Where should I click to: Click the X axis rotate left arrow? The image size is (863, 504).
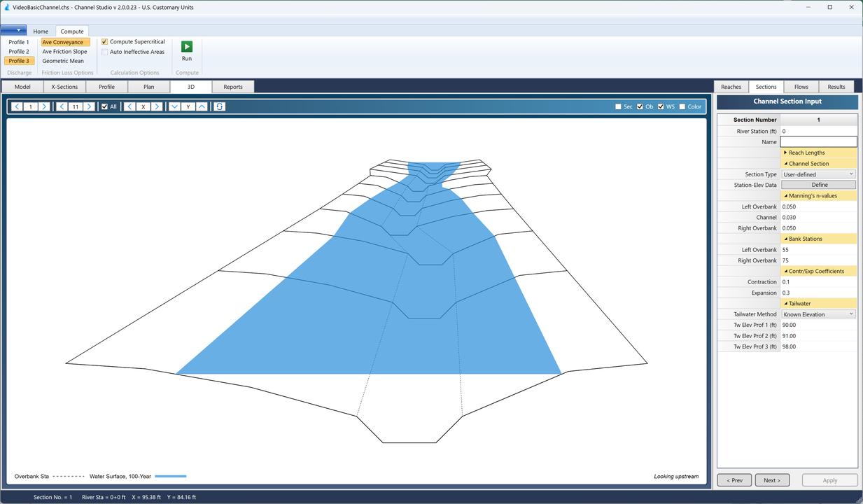point(129,106)
